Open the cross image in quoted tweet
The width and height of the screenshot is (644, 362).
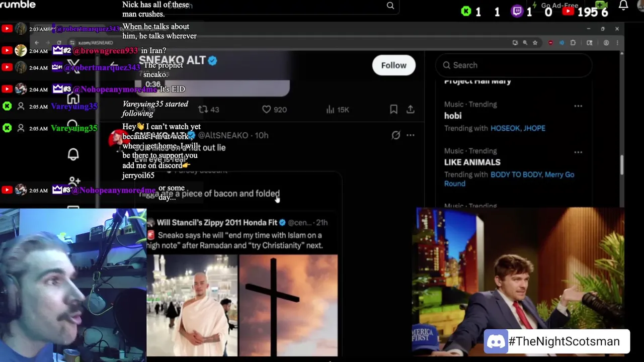(288, 305)
